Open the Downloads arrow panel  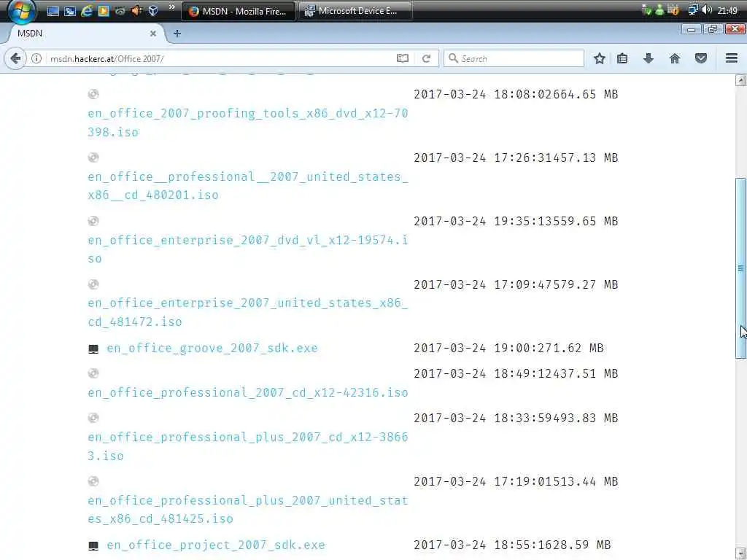point(649,58)
